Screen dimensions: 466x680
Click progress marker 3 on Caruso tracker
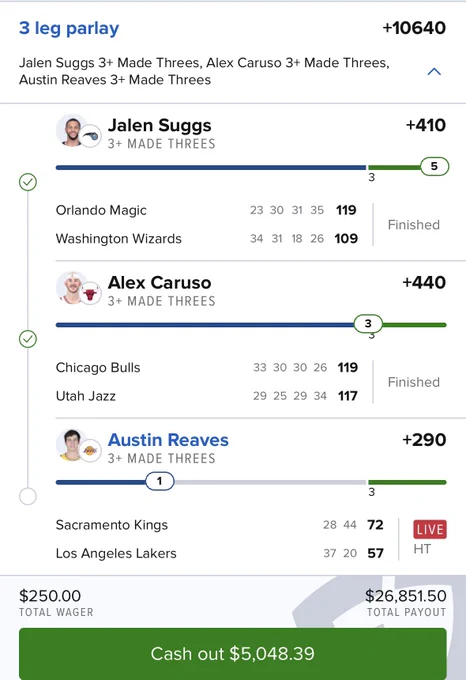368,324
